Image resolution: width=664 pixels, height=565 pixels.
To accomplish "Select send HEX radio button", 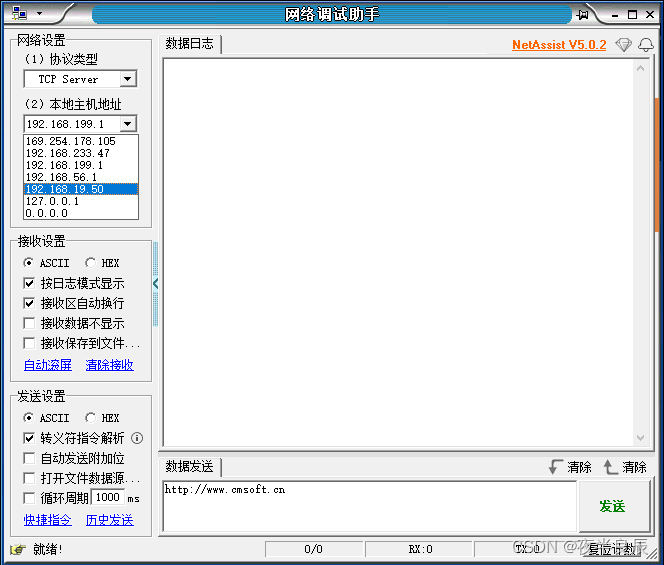I will pyautogui.click(x=90, y=418).
